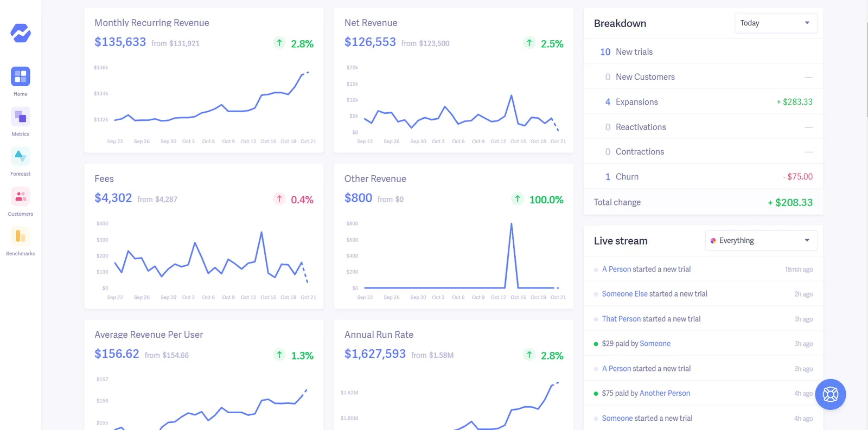This screenshot has height=430, width=868.
Task: Click the Other Revenue up-arrow icon
Action: pyautogui.click(x=518, y=199)
